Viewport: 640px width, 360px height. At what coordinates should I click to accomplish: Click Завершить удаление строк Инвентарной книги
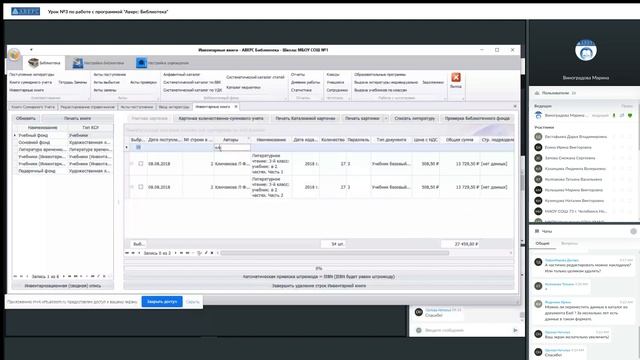tap(319, 286)
